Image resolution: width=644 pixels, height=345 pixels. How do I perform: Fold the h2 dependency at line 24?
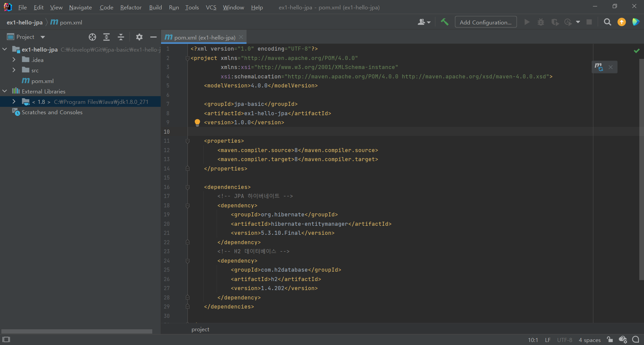pos(187,261)
